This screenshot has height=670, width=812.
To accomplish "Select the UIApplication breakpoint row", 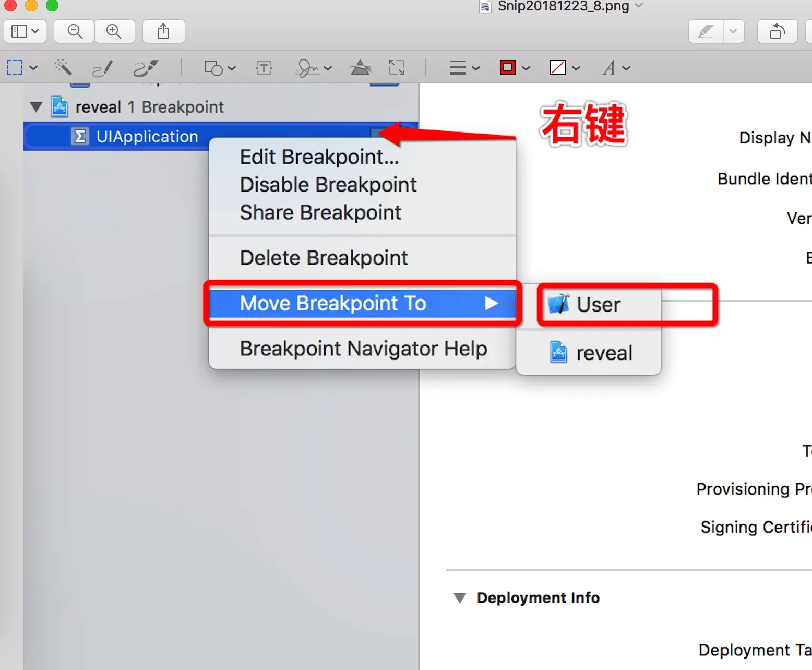I will (220, 136).
